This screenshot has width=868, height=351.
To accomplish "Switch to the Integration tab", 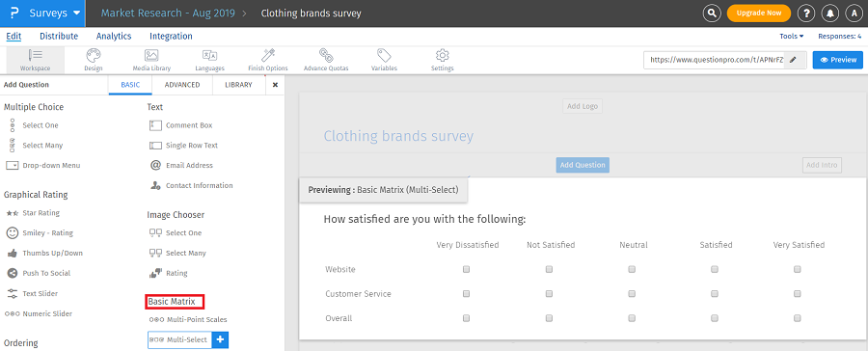I will (171, 36).
